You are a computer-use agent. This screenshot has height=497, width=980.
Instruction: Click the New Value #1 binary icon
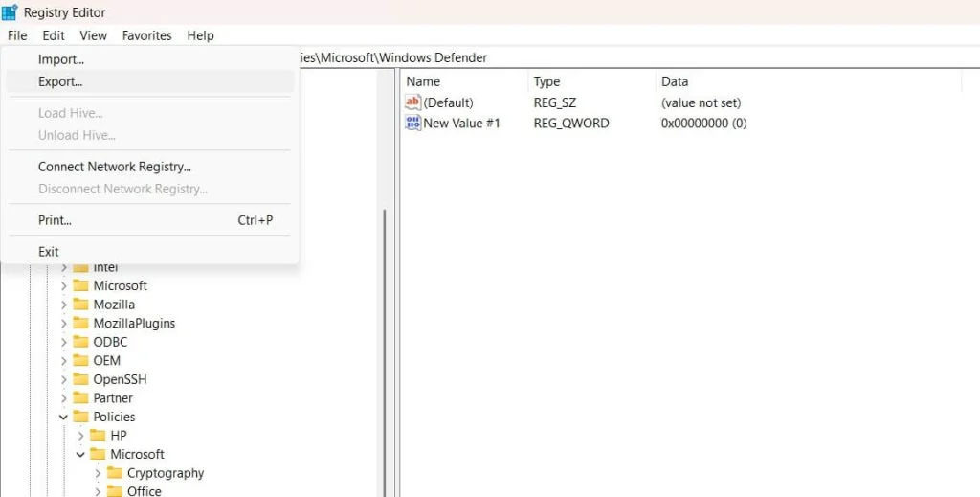coord(413,124)
